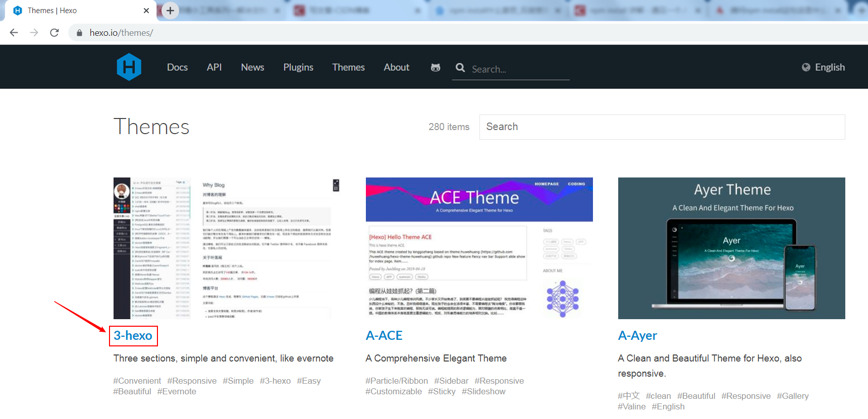Click the magnifier icon in navbar search
The image size is (868, 419).
tap(460, 67)
